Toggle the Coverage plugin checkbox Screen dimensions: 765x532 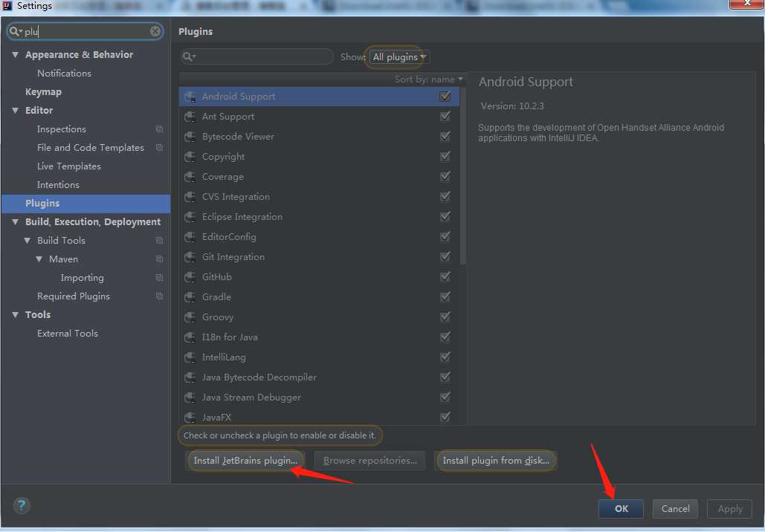point(445,176)
